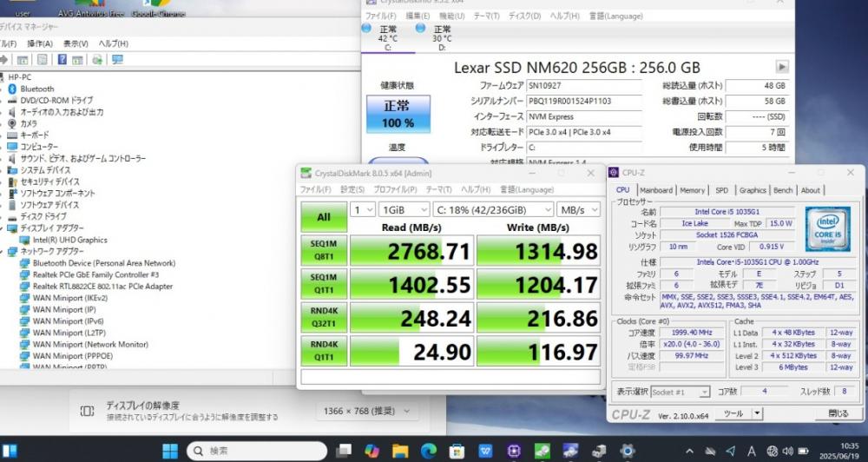Click the battery tray icon
This screenshot has height=462, width=868.
[x=802, y=451]
